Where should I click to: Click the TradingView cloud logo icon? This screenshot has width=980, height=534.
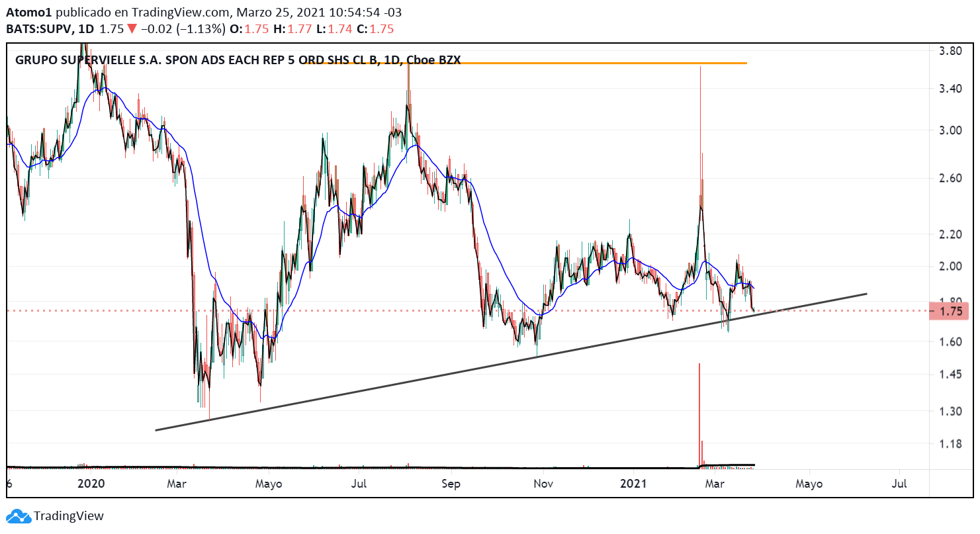18,516
